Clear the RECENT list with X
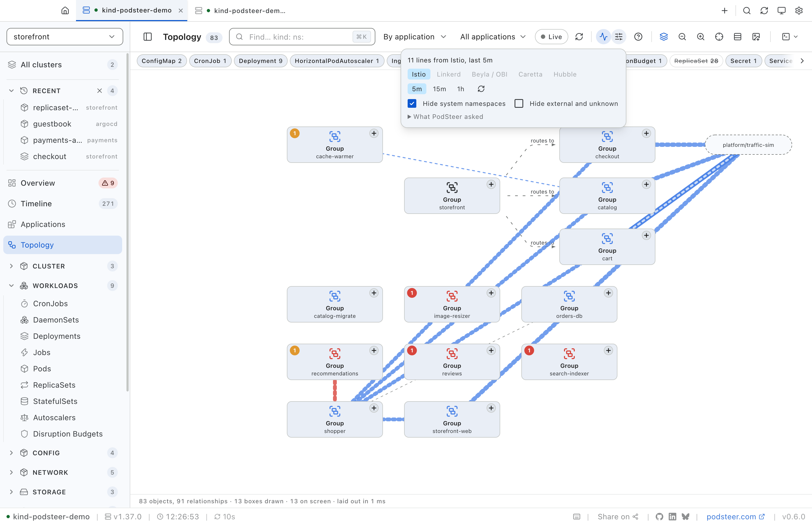 tap(99, 91)
